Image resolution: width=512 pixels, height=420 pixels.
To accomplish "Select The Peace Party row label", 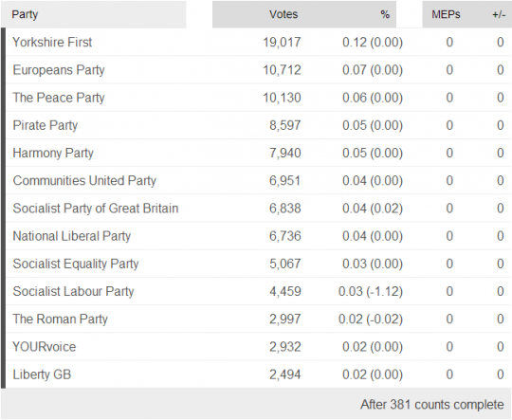I will [x=59, y=98].
